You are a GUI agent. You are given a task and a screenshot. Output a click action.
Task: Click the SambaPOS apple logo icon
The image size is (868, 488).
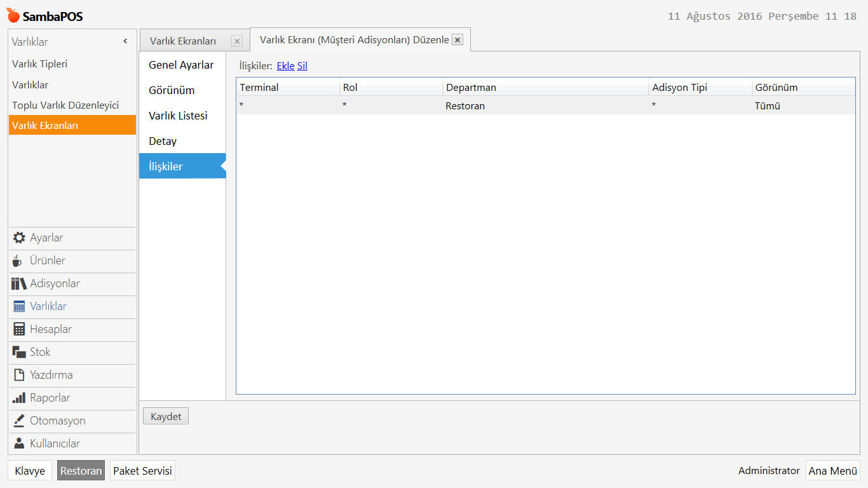[x=13, y=15]
